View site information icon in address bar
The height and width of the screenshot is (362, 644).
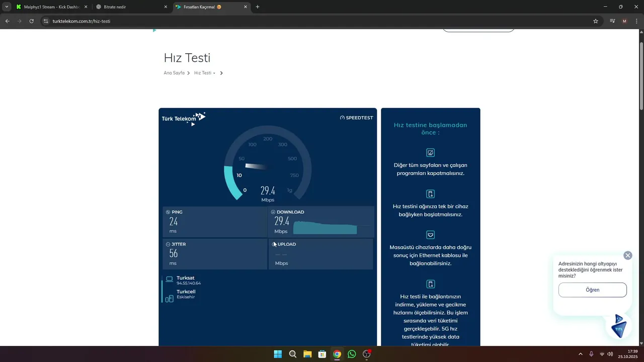[45, 21]
